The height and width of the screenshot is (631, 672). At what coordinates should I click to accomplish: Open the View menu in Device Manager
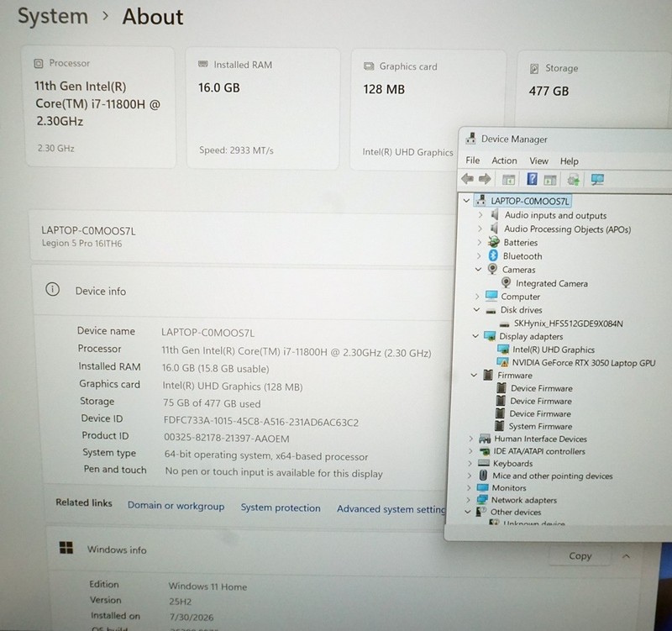pos(538,161)
